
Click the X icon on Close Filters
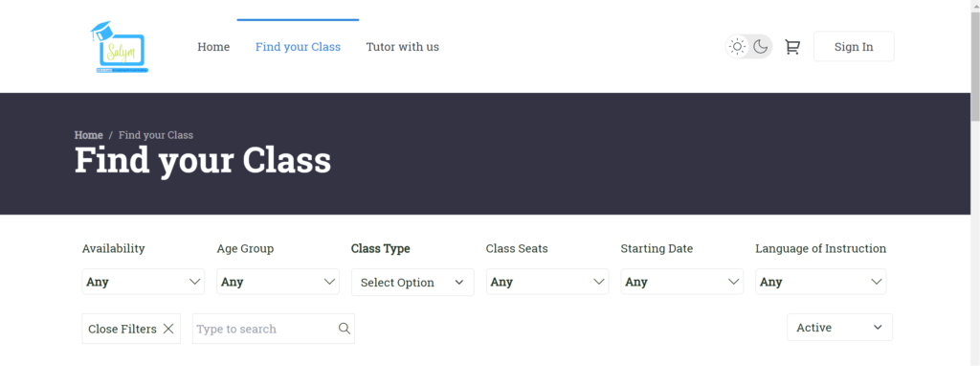click(x=168, y=329)
